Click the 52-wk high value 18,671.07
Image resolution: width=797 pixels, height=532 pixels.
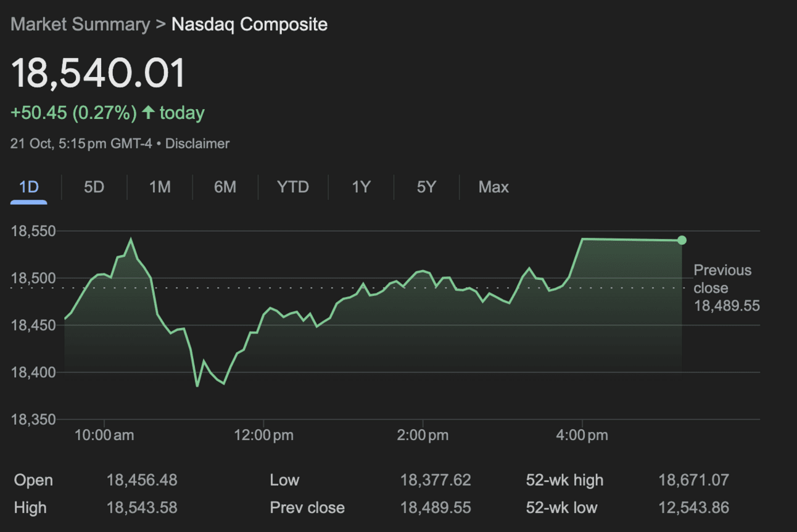pyautogui.click(x=693, y=480)
